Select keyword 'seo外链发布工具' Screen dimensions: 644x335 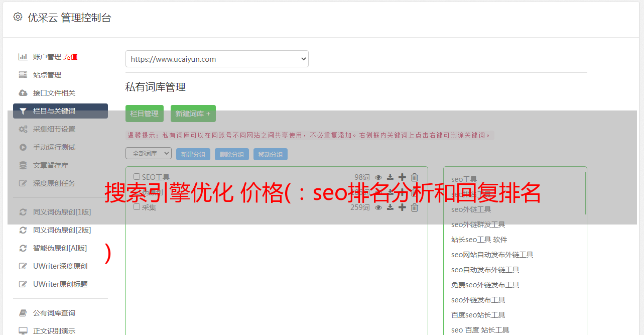[x=478, y=300]
